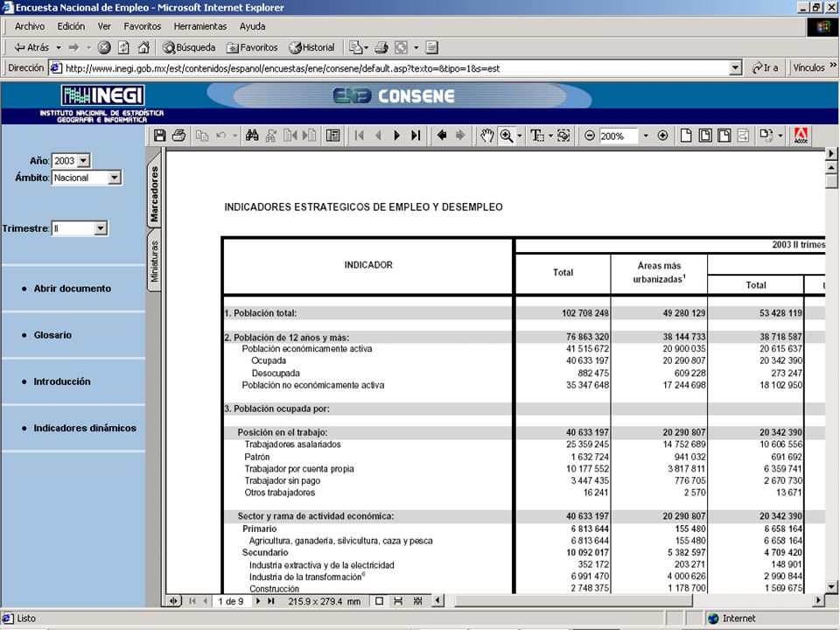Open the zoom percentage dropdown arrow

pos(646,136)
